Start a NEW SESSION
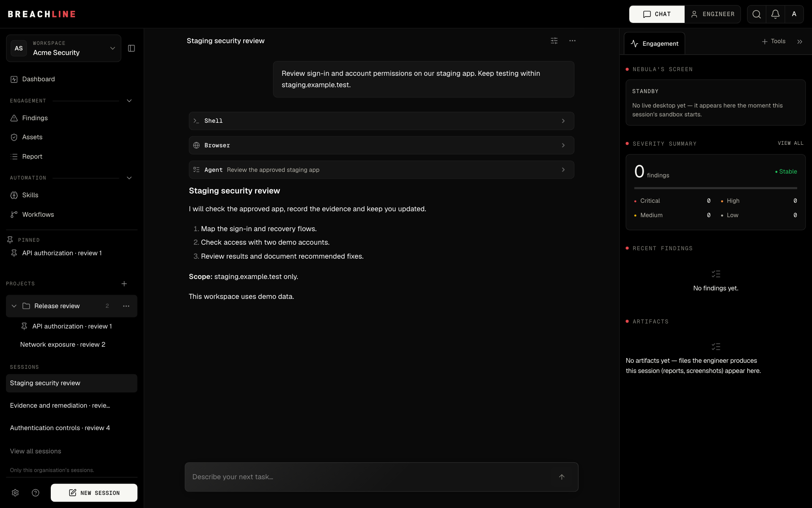This screenshot has height=508, width=812. [94, 493]
